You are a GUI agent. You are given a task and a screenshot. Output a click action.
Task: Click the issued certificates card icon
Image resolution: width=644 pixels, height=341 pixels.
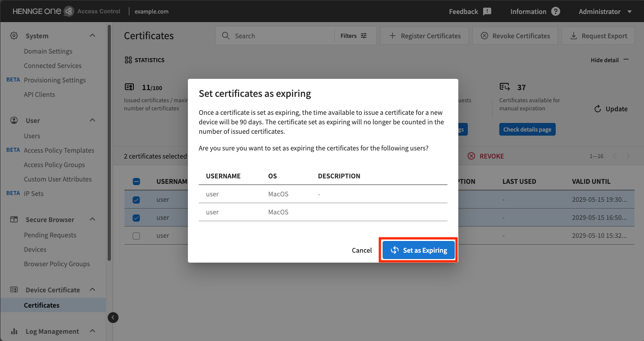tap(129, 87)
